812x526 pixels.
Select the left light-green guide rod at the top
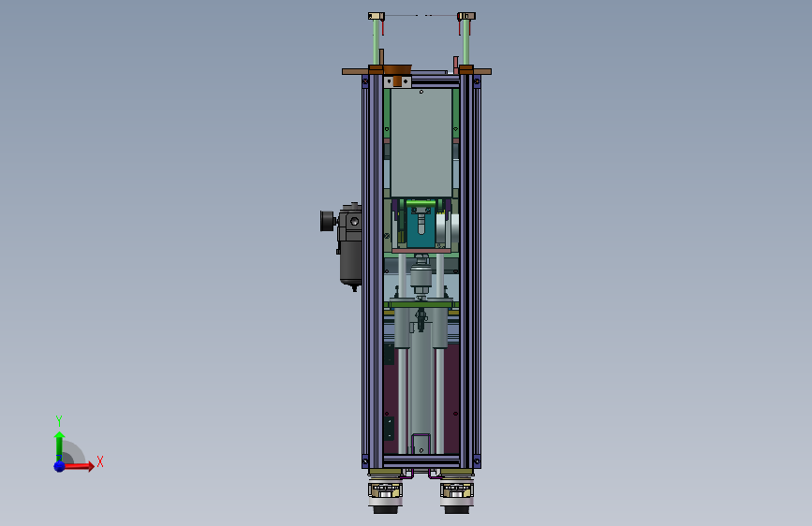pos(376,42)
